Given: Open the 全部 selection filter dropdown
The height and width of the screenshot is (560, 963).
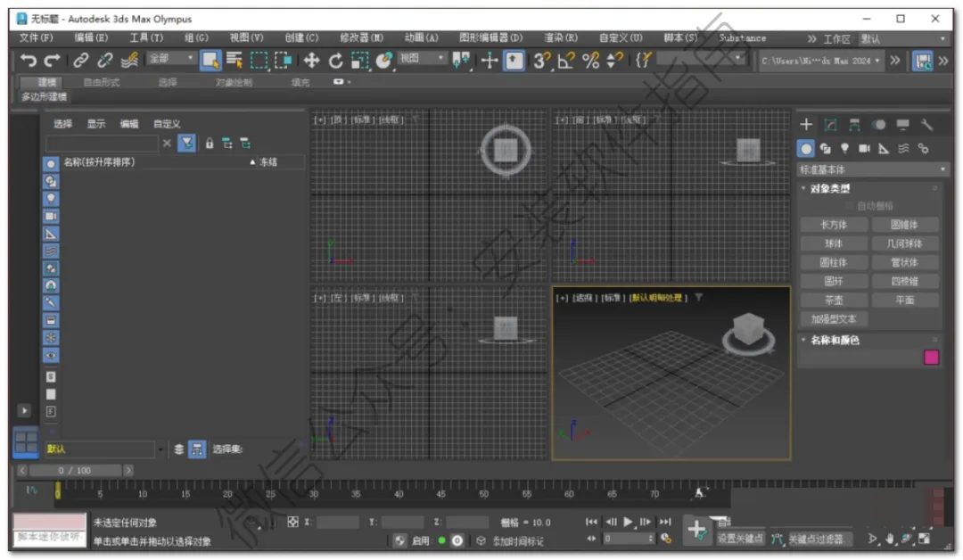Looking at the screenshot, I should [170, 58].
